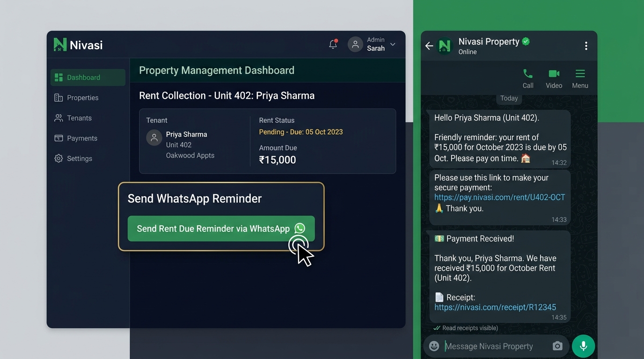
Task: Click the Today date label in chat
Action: pyautogui.click(x=509, y=98)
